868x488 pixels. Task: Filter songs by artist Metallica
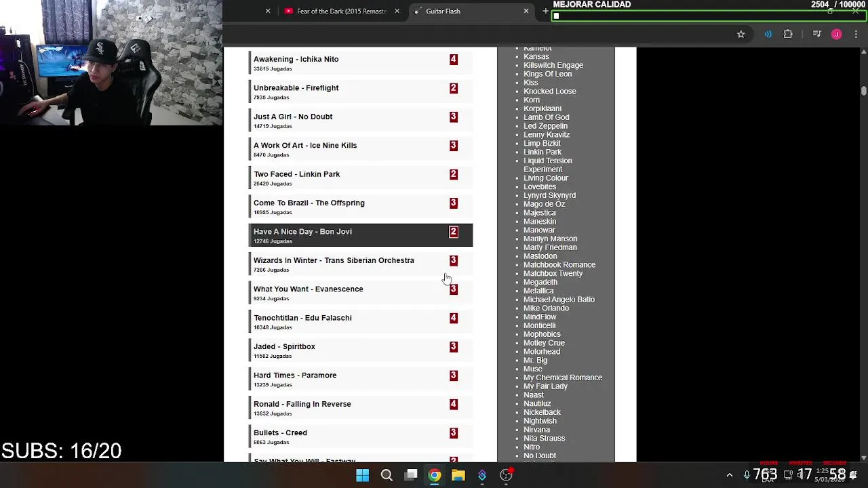pyautogui.click(x=538, y=291)
